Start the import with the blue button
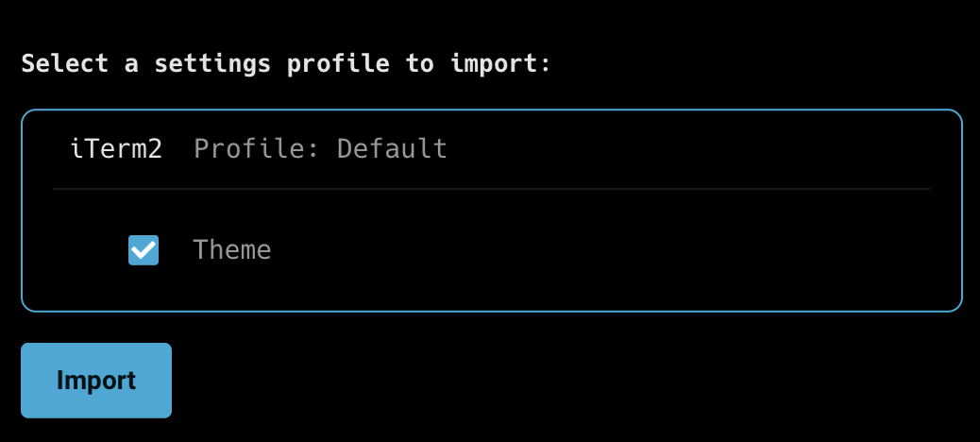 click(x=96, y=381)
